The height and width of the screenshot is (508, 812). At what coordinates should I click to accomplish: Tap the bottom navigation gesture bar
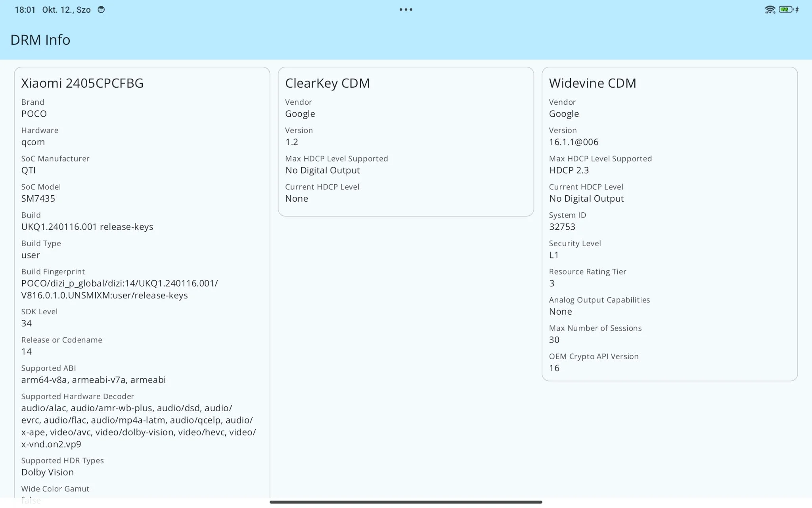406,502
